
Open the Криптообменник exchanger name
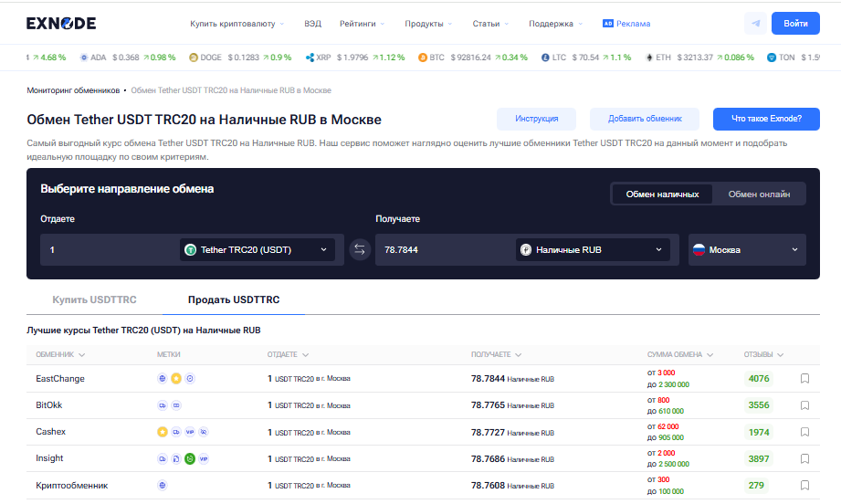[72, 485]
